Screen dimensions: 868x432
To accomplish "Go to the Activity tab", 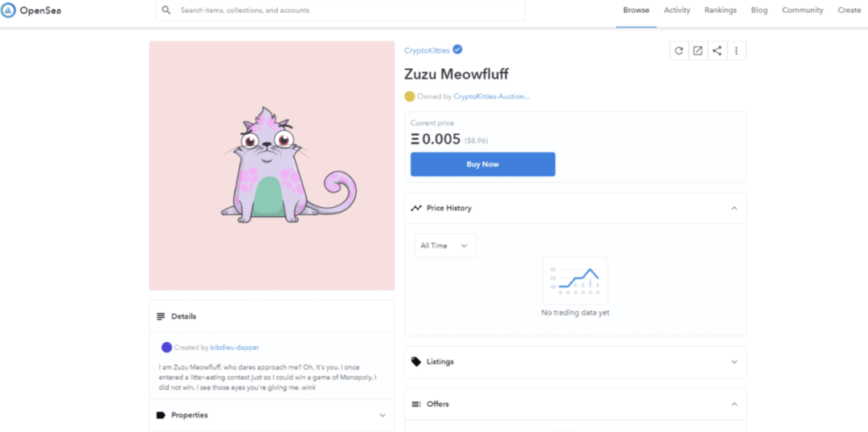I will (677, 10).
